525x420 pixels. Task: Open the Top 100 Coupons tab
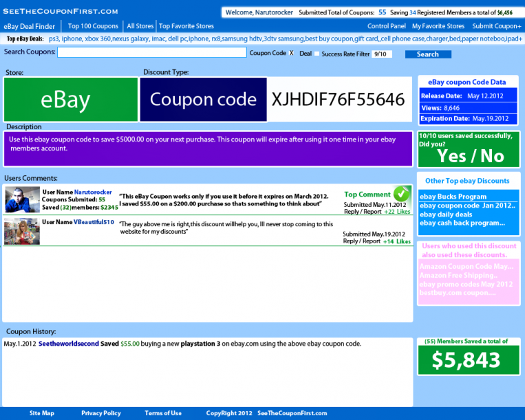(93, 26)
